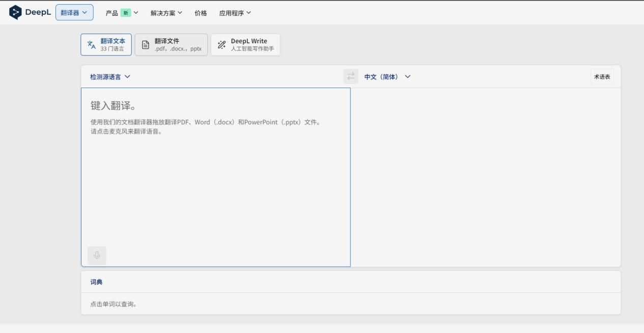Click the chevron next to 解决方案
The width and height of the screenshot is (644, 333).
pos(180,13)
